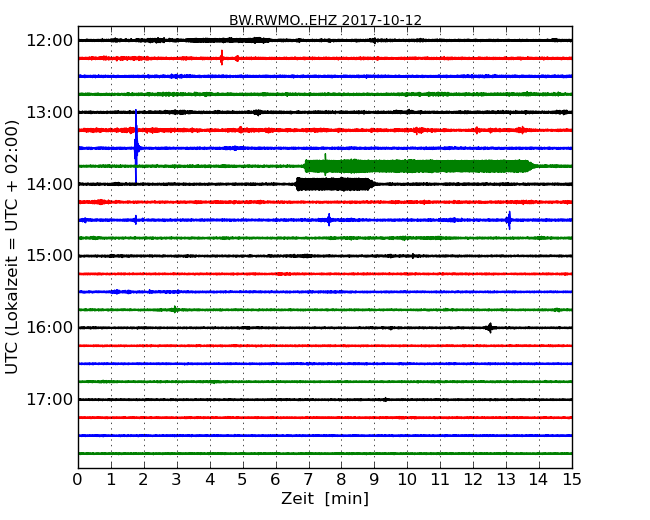
Task: Click the x-axis tick label 0
Action: point(78,480)
